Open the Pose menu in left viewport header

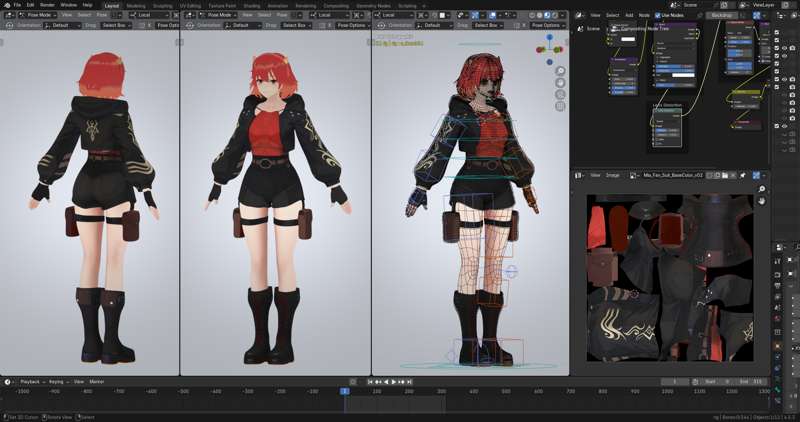pos(102,15)
